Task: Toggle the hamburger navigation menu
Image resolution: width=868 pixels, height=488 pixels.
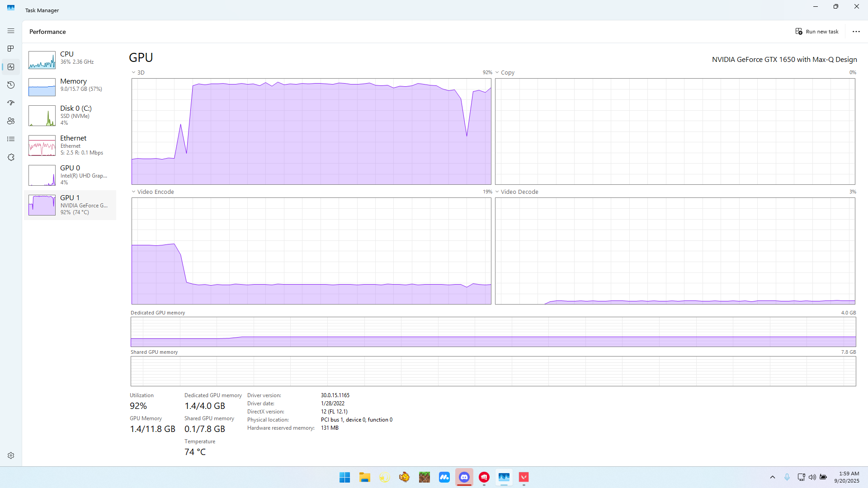Action: pos(11,31)
